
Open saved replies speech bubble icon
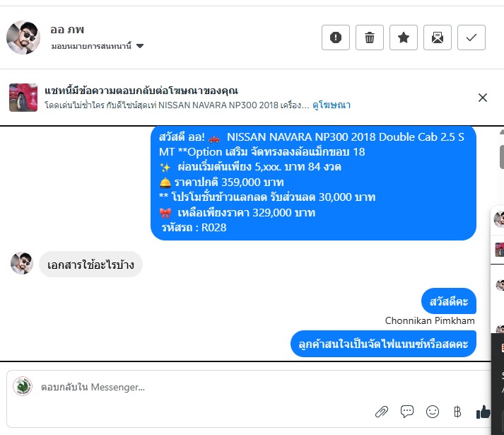click(407, 412)
